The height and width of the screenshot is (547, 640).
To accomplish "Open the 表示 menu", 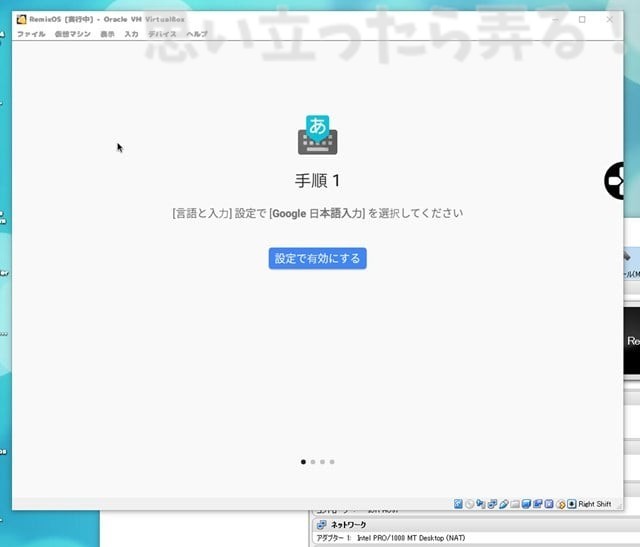I will (107, 34).
